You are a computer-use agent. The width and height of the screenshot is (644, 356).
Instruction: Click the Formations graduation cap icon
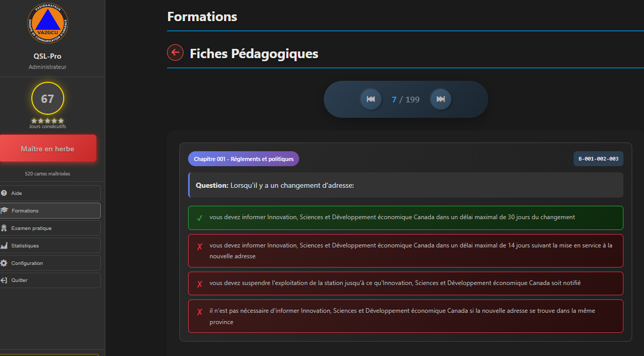4,210
